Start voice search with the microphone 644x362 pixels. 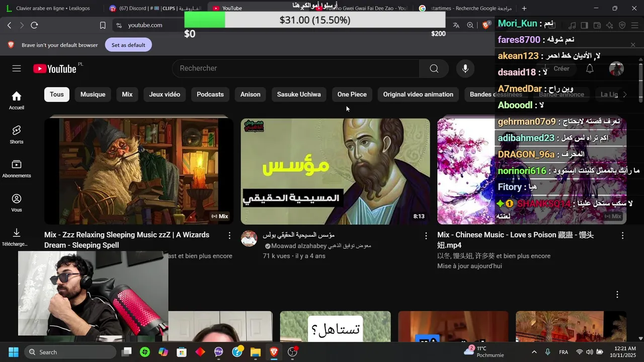coord(465,68)
